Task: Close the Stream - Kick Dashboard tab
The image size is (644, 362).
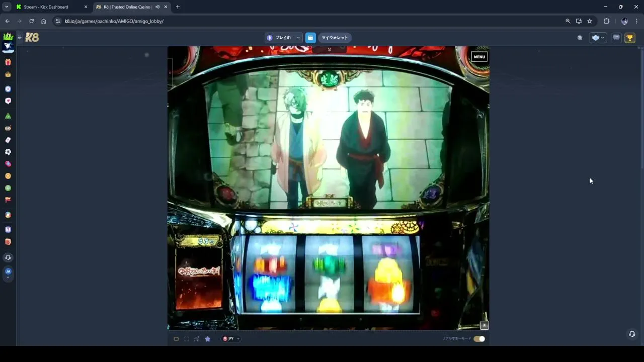Action: tap(86, 7)
